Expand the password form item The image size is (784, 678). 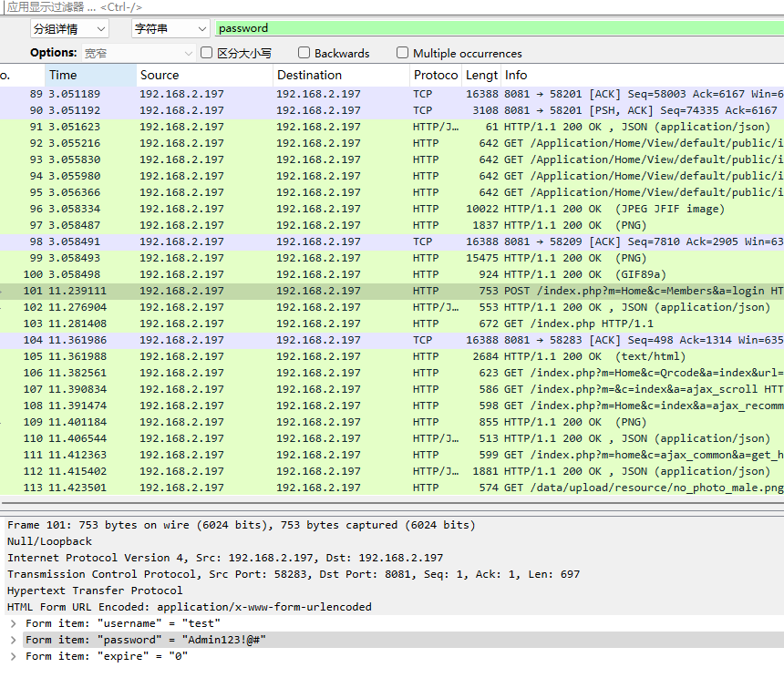(x=14, y=640)
